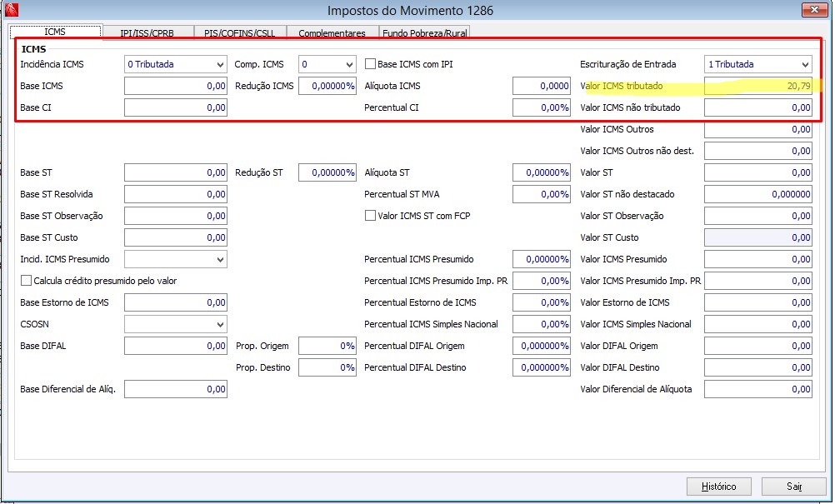
Task: Enable Base ICMS com IPI checkbox
Action: 370,64
